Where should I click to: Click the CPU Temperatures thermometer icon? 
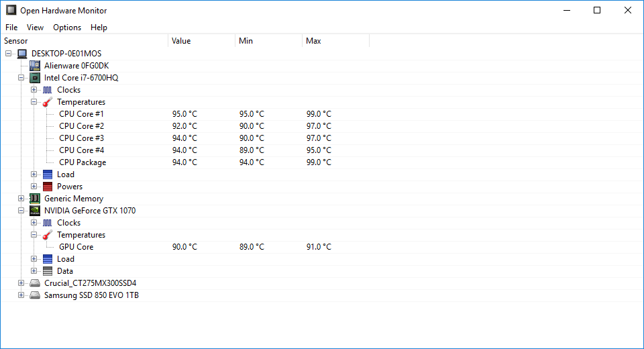(x=48, y=101)
